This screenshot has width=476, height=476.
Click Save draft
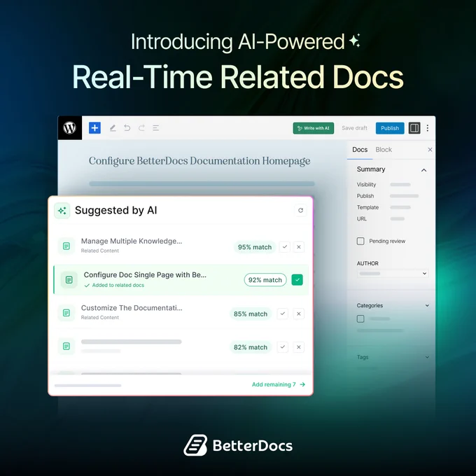(354, 128)
